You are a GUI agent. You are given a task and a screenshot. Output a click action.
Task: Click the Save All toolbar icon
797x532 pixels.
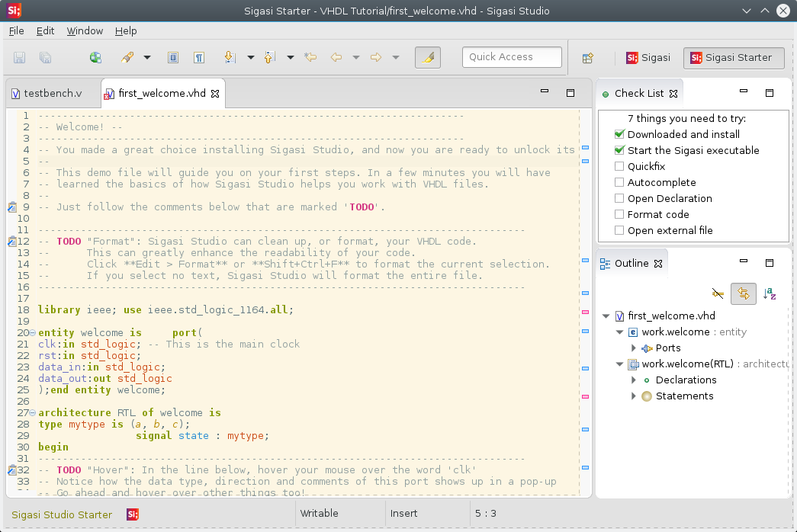pyautogui.click(x=45, y=57)
